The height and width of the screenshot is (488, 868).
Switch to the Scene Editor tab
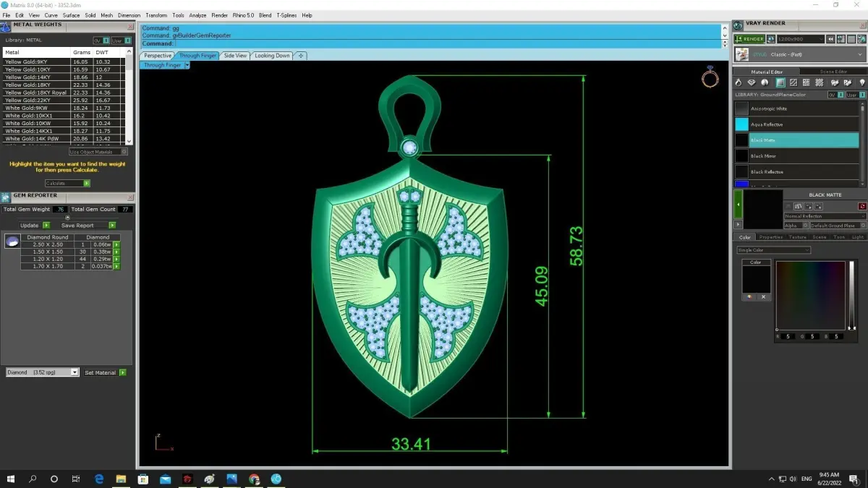833,72
